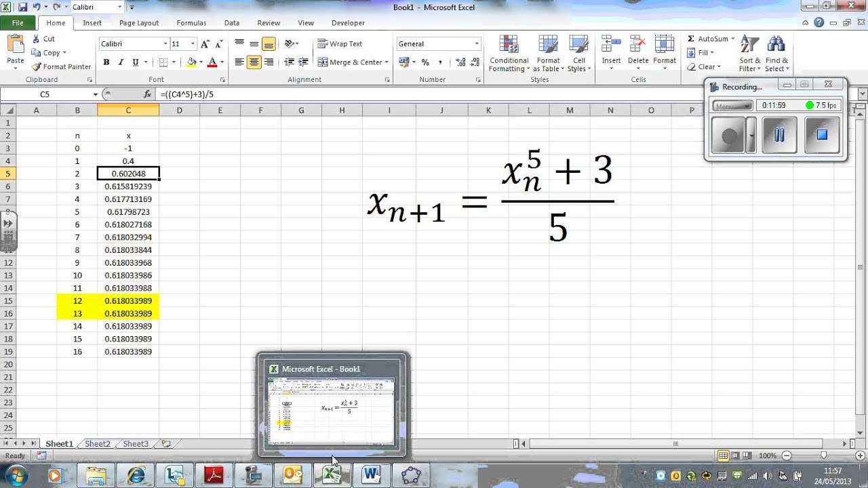
Task: Click the Insert Worksheet tab icon
Action: (x=165, y=444)
